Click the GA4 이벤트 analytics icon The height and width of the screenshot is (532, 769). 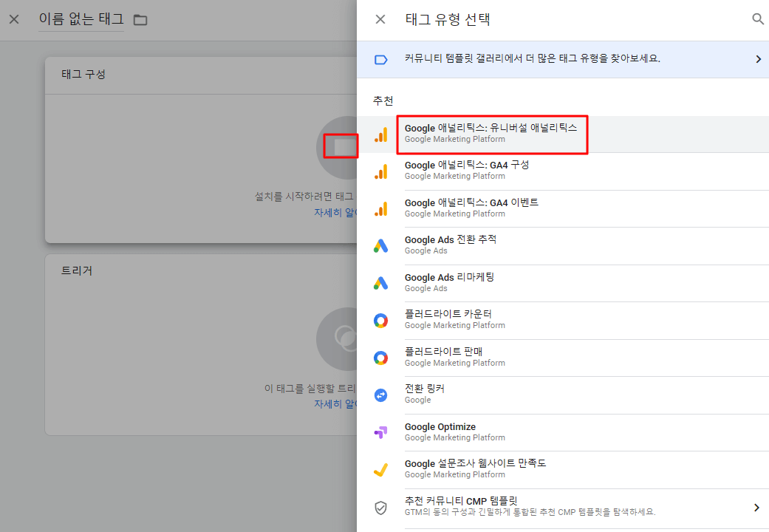tap(381, 208)
